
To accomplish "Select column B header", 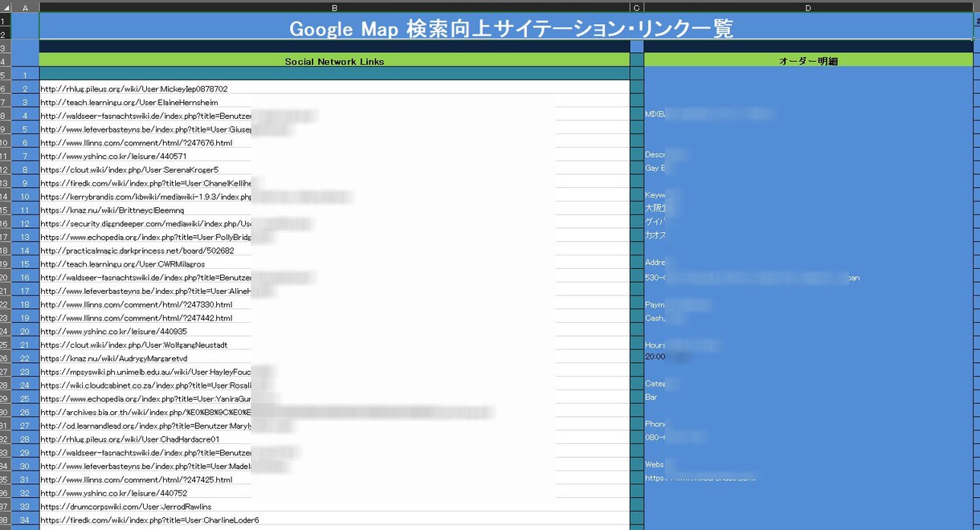I will (334, 7).
